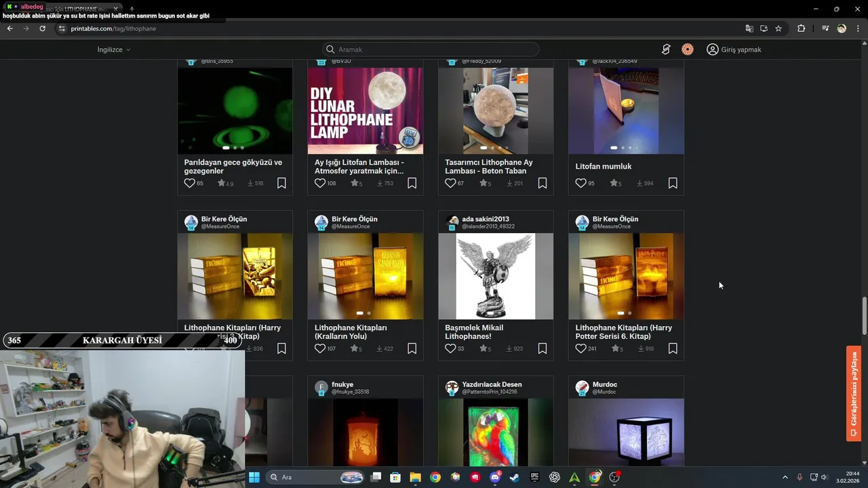Image resolution: width=868 pixels, height=488 pixels.
Task: Toggle bookmark on Kralların Yolu card
Action: point(412,348)
